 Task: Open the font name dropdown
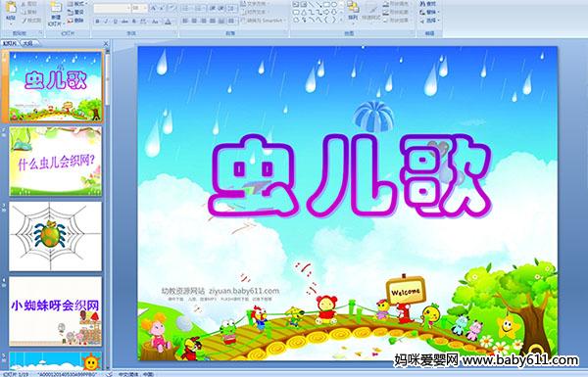tap(128, 8)
